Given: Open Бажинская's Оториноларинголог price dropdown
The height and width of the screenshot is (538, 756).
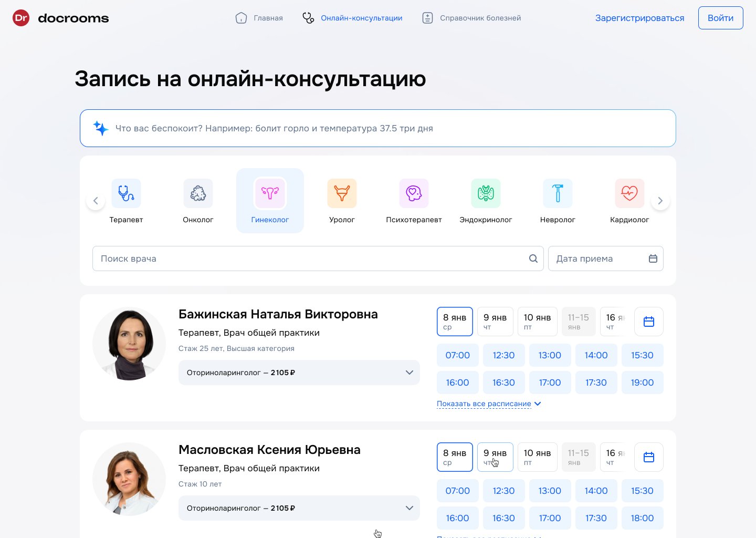Looking at the screenshot, I should 299,373.
